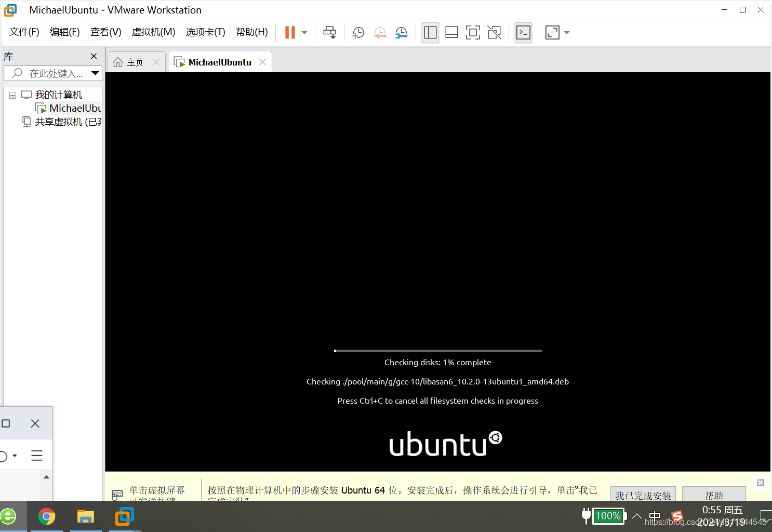Open the hamburger menu in background window
The width and height of the screenshot is (772, 532).
pyautogui.click(x=37, y=456)
